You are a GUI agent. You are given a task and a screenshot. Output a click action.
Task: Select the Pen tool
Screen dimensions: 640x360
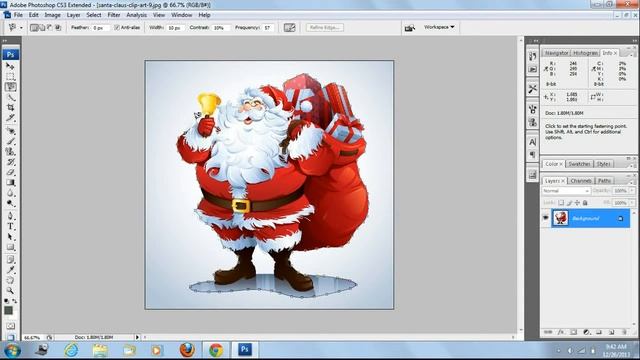coord(10,216)
